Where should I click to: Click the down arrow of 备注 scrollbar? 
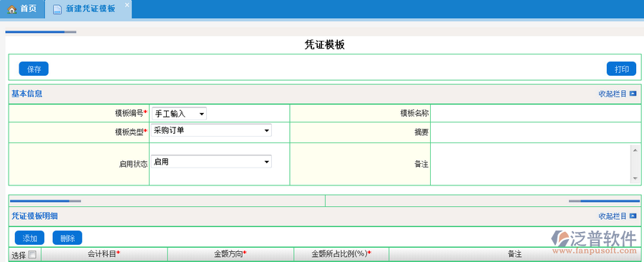(x=635, y=178)
